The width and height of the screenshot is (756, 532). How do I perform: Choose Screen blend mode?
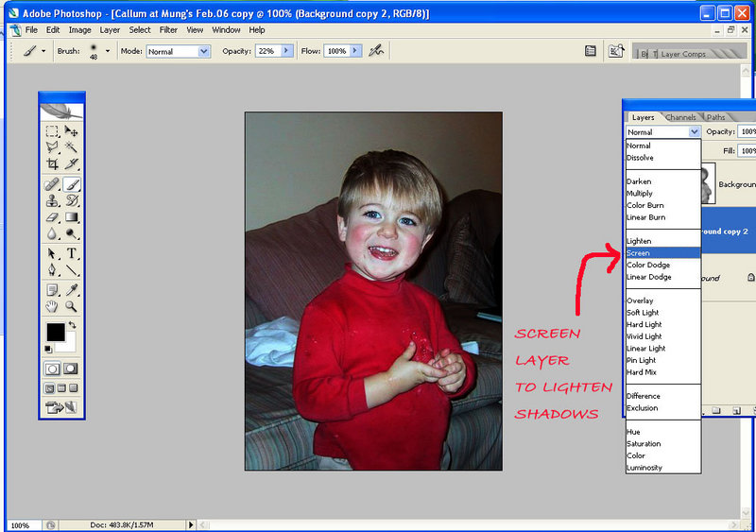pyautogui.click(x=663, y=252)
